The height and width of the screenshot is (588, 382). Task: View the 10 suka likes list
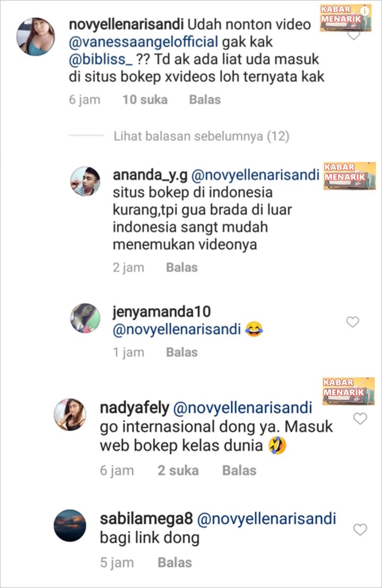[145, 100]
